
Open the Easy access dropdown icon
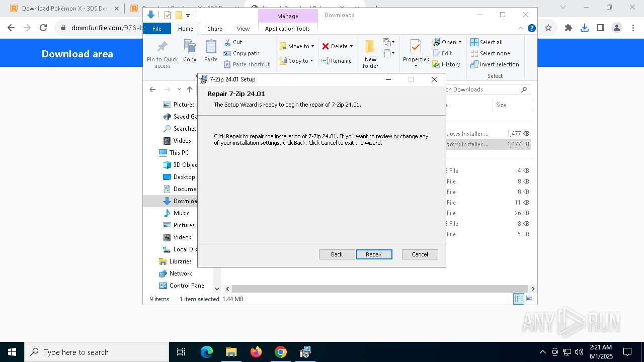(x=388, y=53)
